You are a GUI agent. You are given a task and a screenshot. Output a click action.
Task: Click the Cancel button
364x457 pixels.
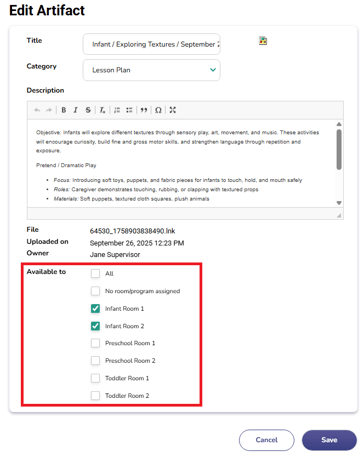point(267,440)
